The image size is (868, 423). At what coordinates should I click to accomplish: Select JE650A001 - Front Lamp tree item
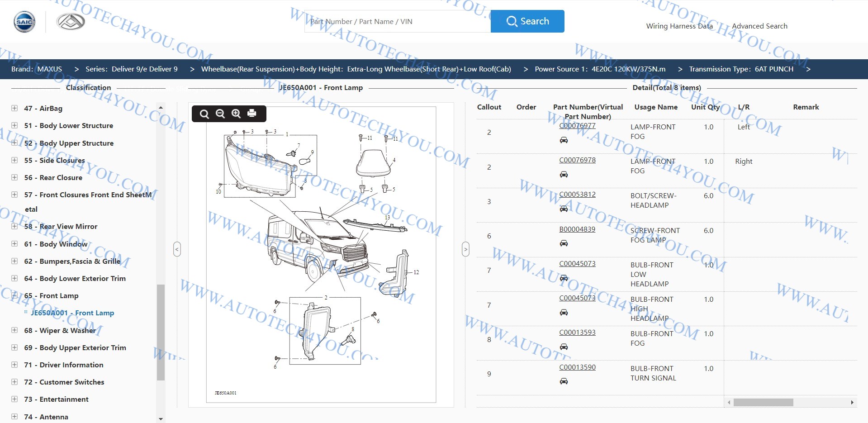(x=72, y=313)
